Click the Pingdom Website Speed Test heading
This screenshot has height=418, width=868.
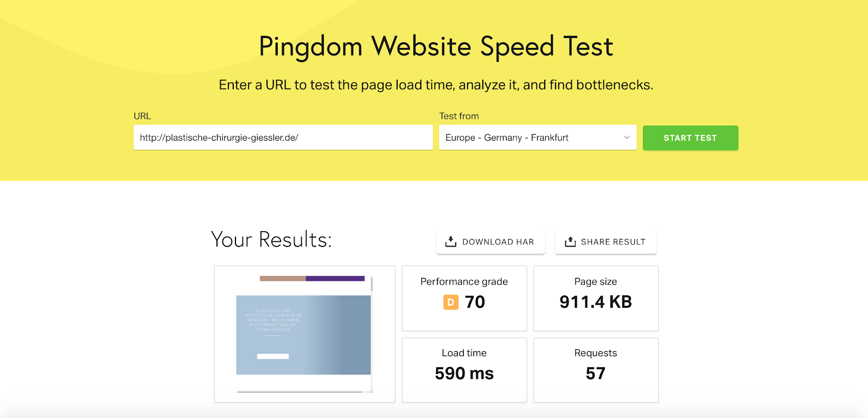(x=436, y=47)
